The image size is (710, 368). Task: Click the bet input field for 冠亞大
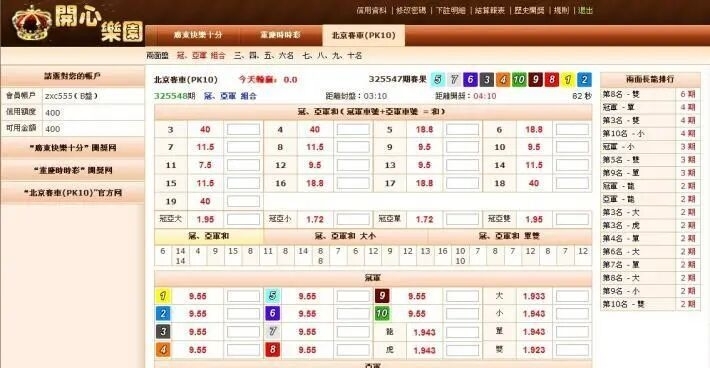click(243, 220)
